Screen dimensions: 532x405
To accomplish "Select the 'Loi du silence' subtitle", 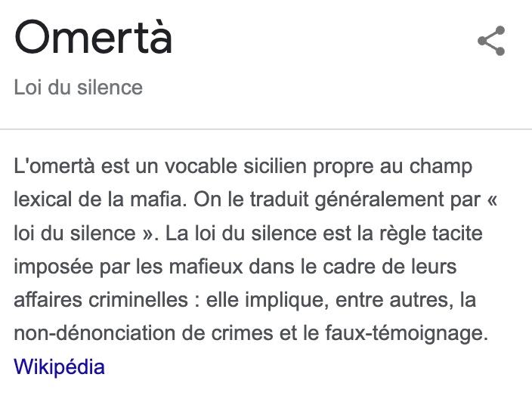I will pos(79,87).
